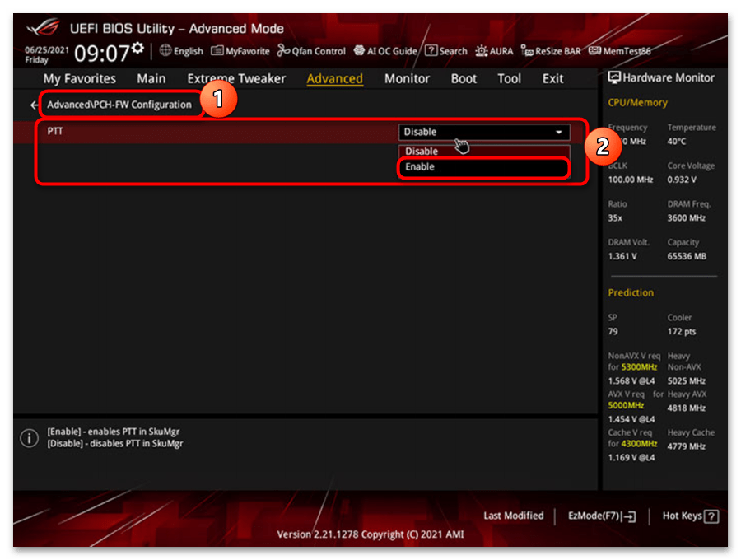Click the 06/25/2021 date text
This screenshot has width=741, height=560.
click(x=47, y=49)
